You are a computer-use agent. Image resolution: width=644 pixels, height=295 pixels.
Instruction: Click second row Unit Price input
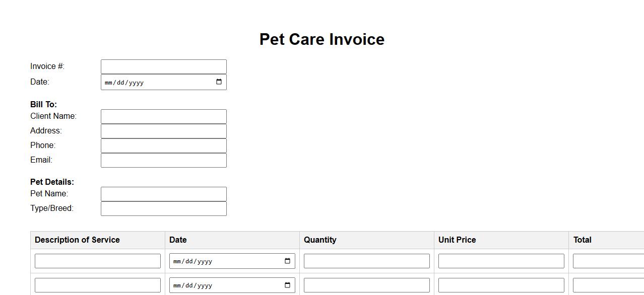pos(501,285)
